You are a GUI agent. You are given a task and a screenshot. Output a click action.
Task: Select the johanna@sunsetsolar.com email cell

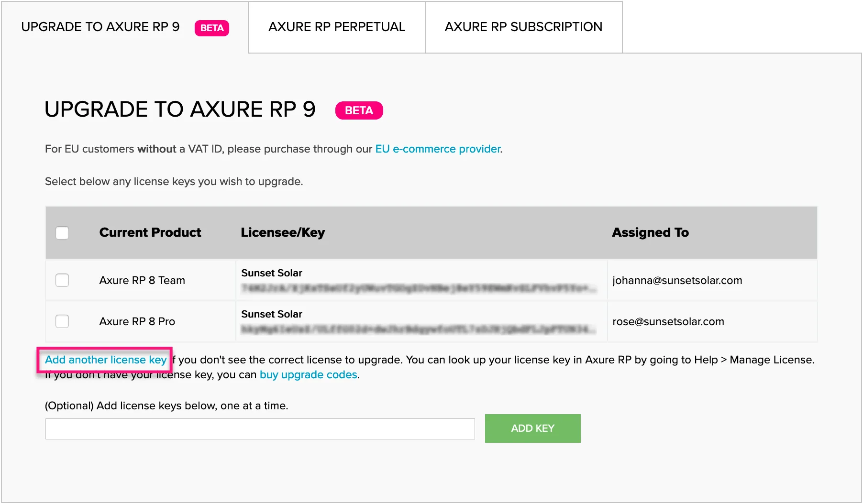pyautogui.click(x=677, y=281)
